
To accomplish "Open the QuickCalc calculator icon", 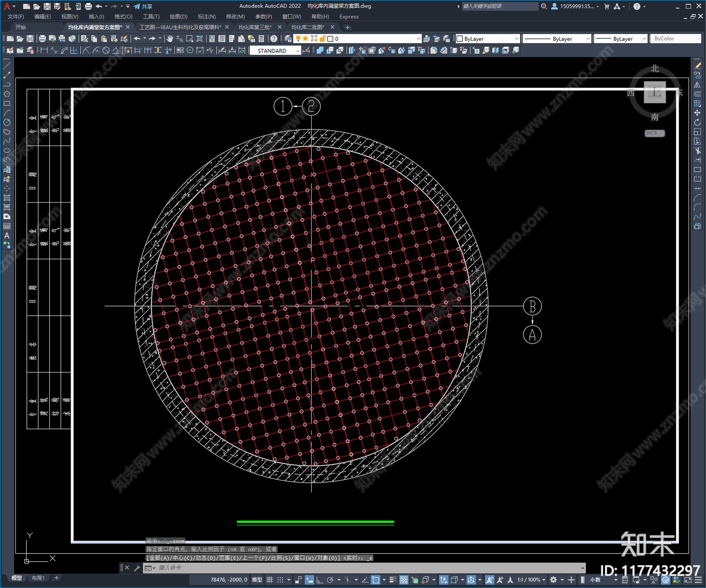I will click(261, 39).
